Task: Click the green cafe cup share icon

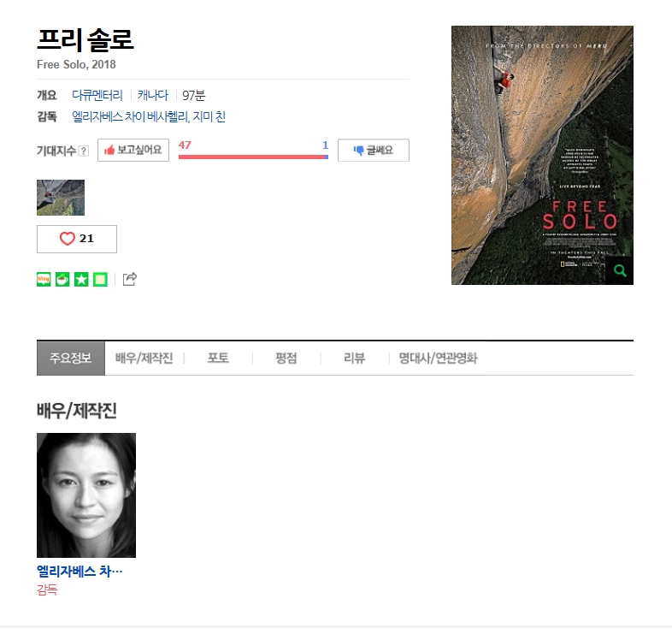Action: pos(62,279)
